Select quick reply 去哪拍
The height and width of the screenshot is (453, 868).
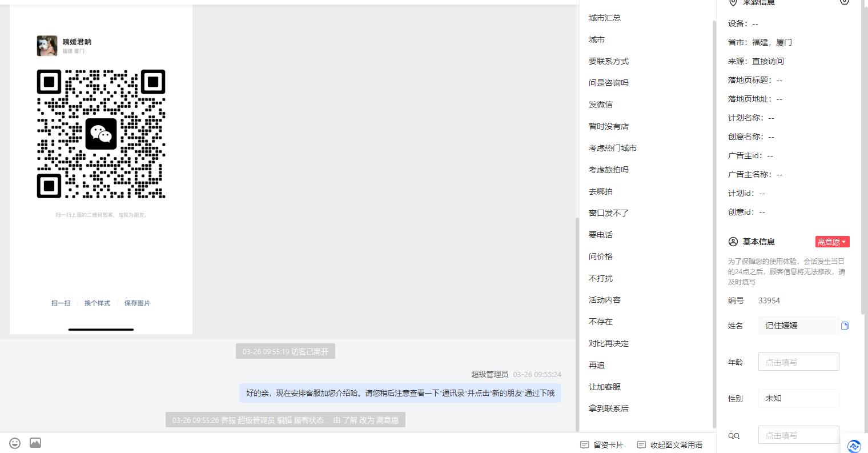pyautogui.click(x=601, y=191)
